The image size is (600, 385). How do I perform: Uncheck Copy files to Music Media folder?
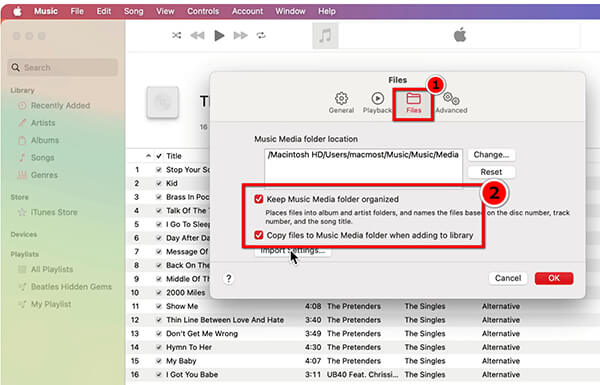point(259,235)
